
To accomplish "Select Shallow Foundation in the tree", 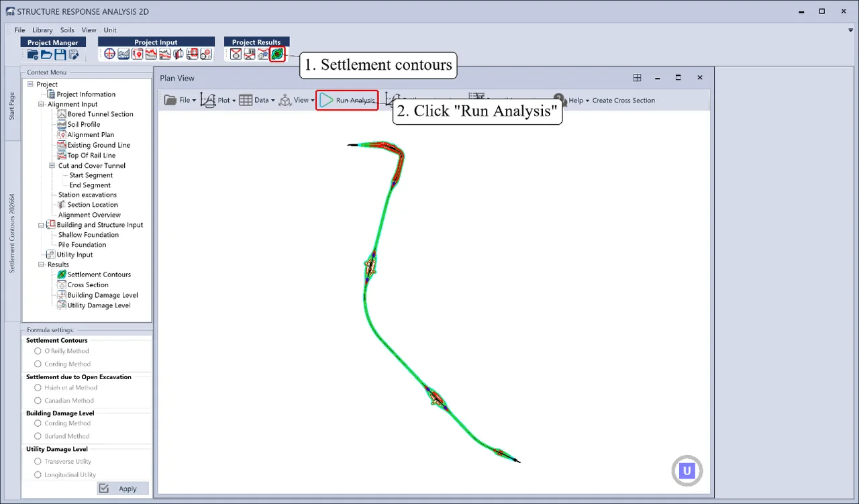I will pos(88,235).
